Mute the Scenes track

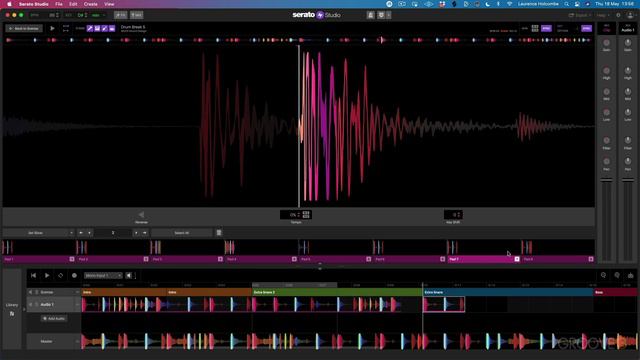pos(30,292)
